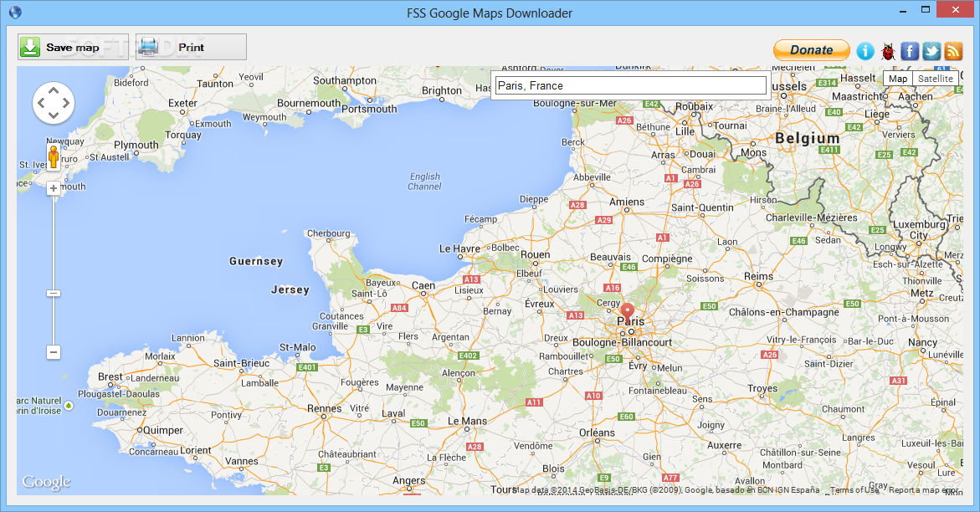Click the Parc Naturel green park marker
The height and width of the screenshot is (512, 980).
click(x=69, y=406)
